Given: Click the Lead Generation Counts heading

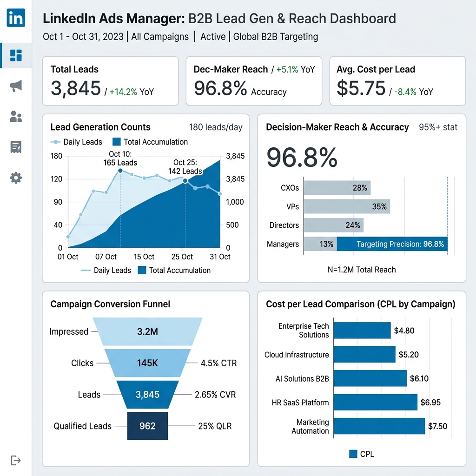Looking at the screenshot, I should click(100, 127).
